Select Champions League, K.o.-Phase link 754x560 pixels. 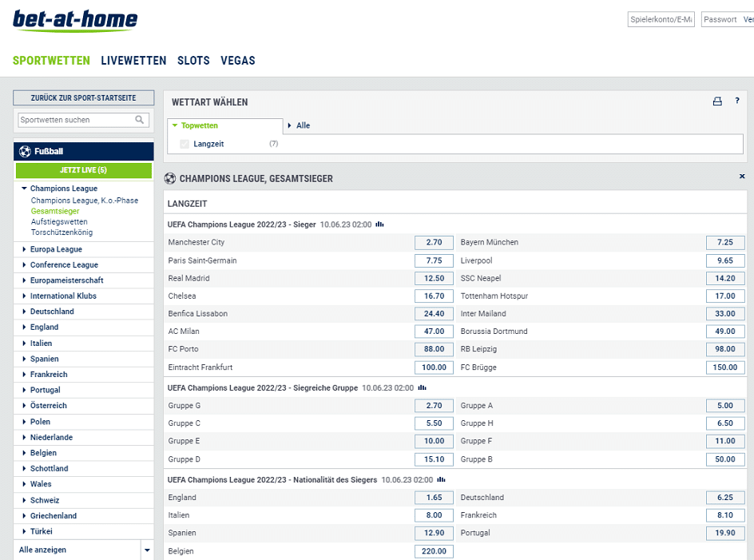coord(85,201)
